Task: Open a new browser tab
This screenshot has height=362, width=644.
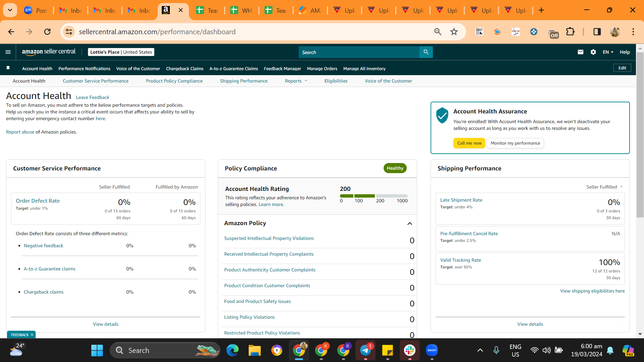Action: pyautogui.click(x=541, y=10)
